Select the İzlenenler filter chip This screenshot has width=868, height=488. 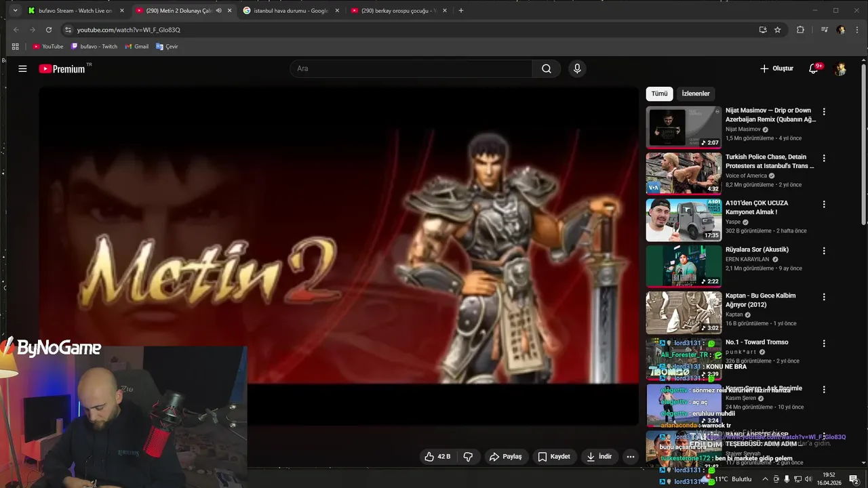[x=696, y=94]
